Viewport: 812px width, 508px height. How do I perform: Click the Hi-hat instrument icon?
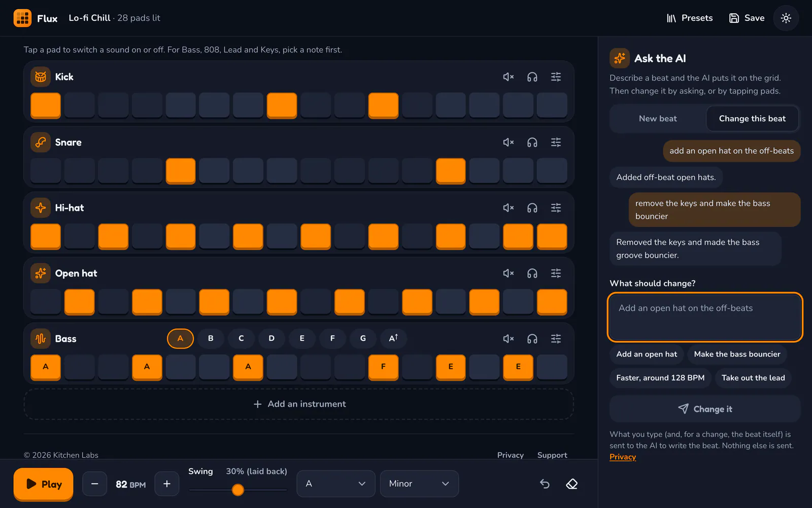click(x=41, y=208)
